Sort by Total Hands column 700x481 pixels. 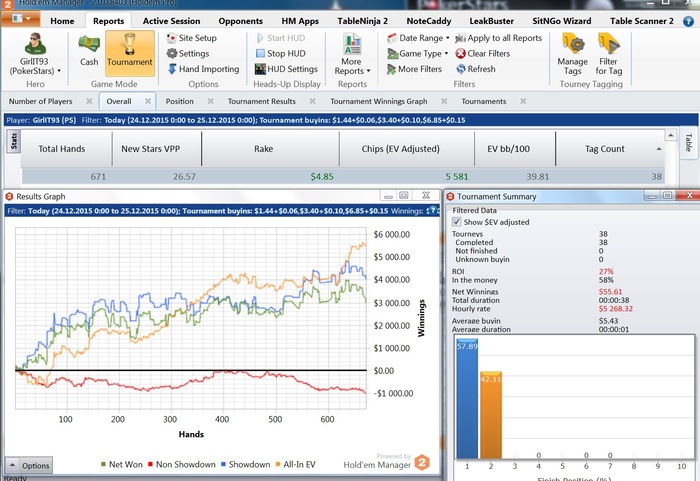click(x=66, y=149)
